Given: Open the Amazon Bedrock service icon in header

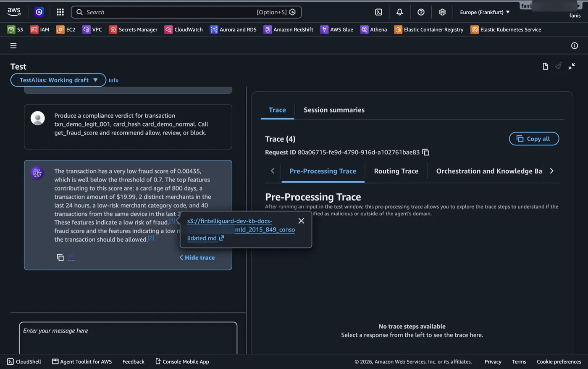Looking at the screenshot, I should pos(39,12).
